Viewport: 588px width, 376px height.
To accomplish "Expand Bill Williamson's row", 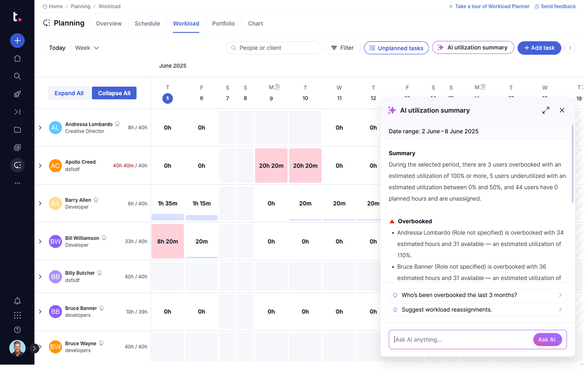I will coord(40,241).
